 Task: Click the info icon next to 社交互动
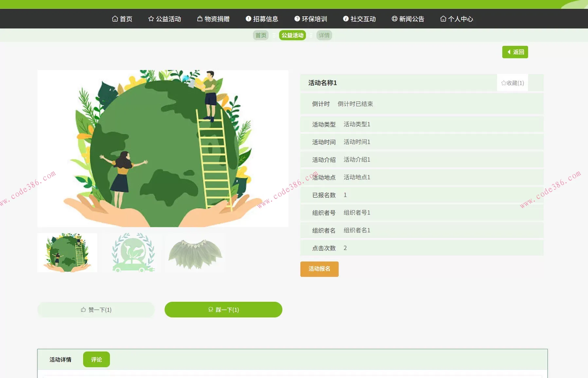tap(346, 19)
